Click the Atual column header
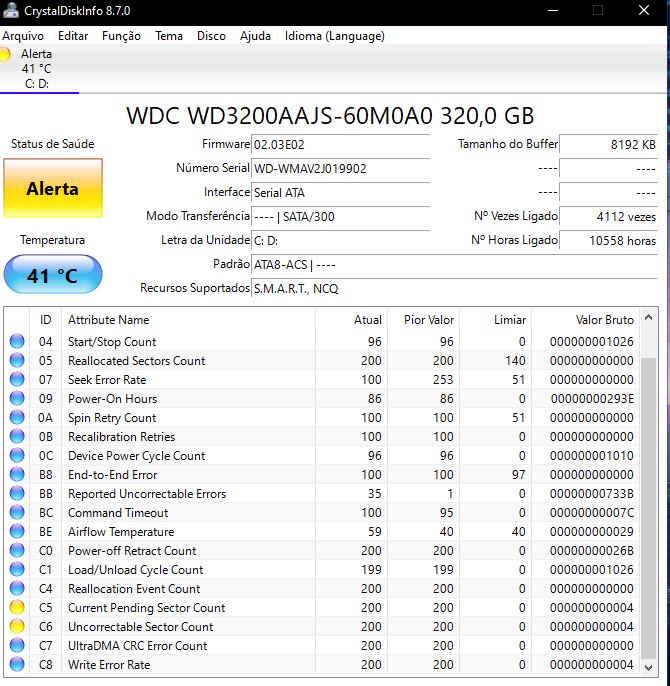Screen dimensions: 670x686 tap(351, 320)
